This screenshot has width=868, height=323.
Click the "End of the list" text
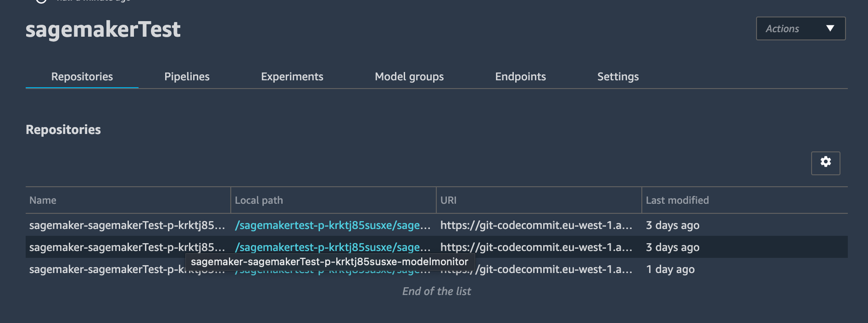(437, 291)
